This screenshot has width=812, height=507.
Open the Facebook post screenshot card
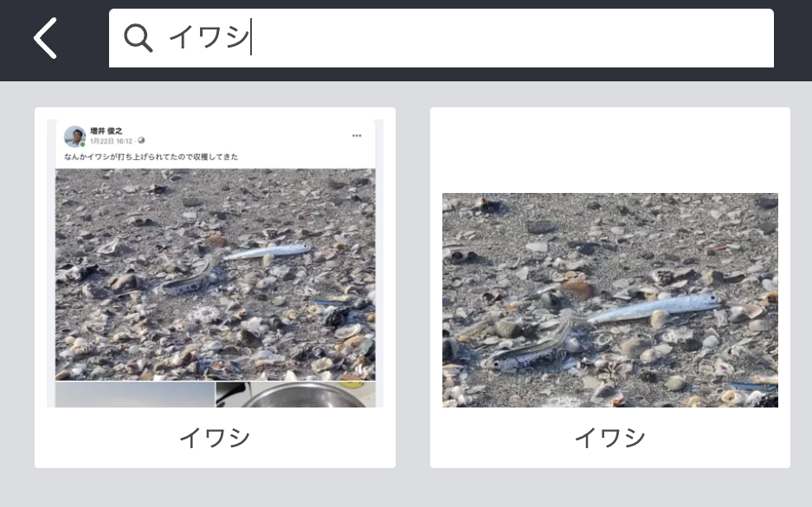tap(215, 287)
